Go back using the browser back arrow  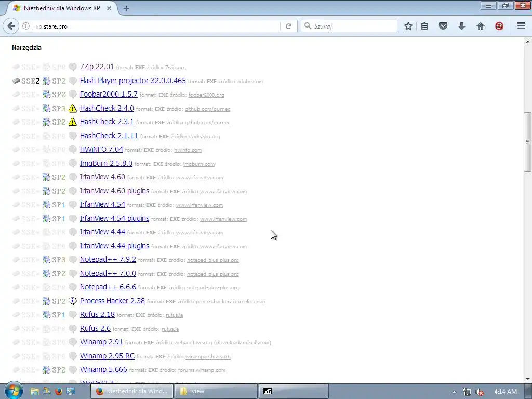11,26
